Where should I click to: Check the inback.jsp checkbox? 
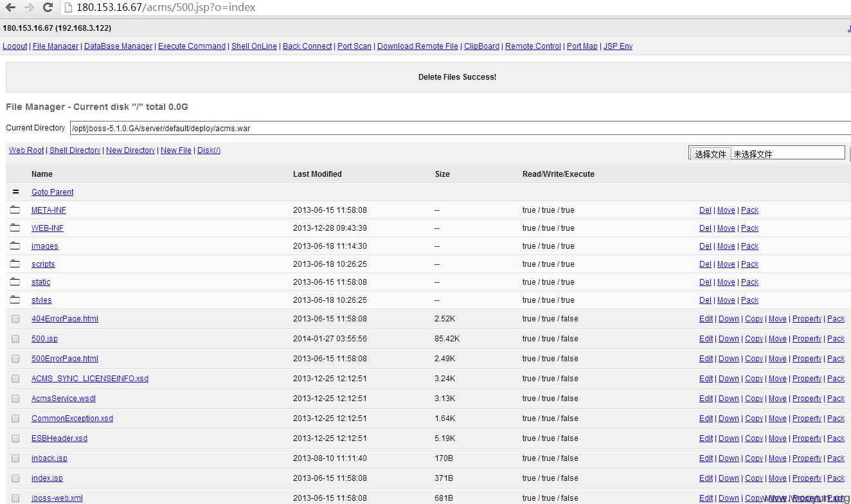point(15,458)
